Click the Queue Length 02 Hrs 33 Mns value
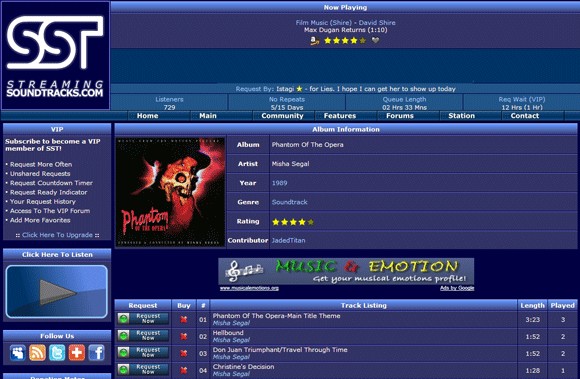Screen dimensions: 580x379 (x=404, y=107)
